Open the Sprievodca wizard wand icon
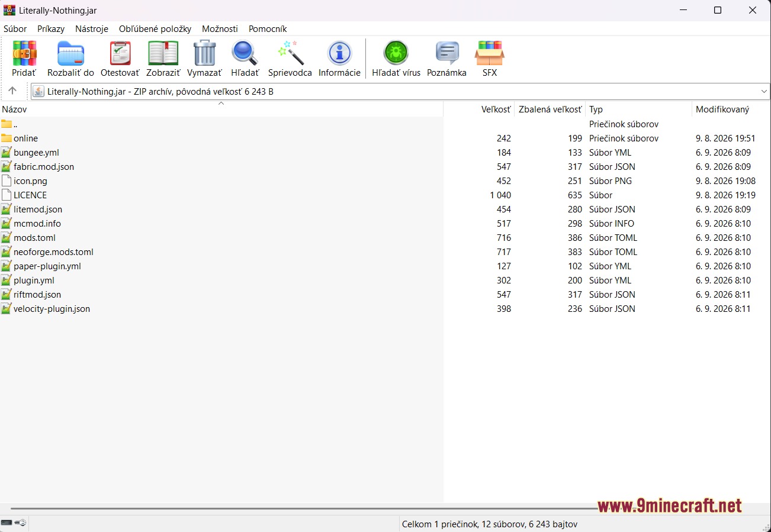The image size is (771, 532). tap(290, 53)
